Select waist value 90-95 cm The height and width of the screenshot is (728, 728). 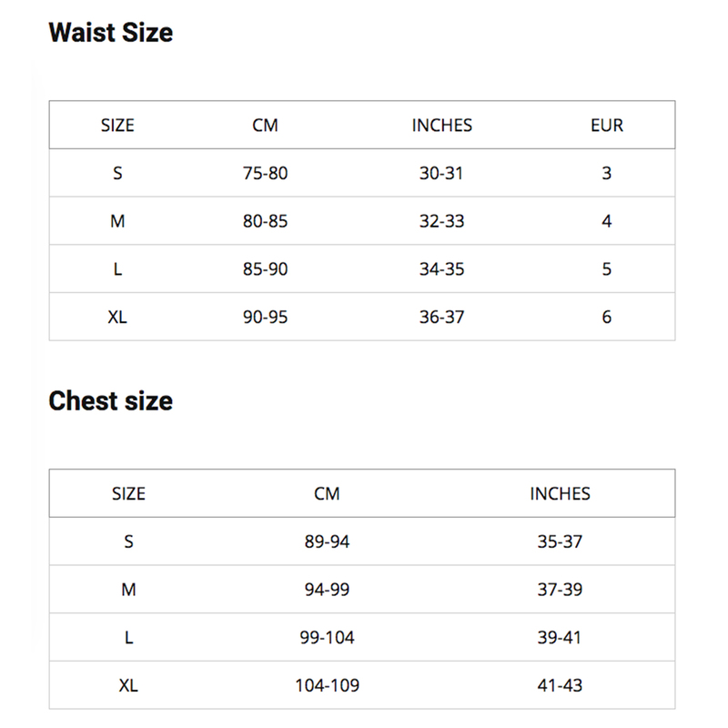click(265, 317)
